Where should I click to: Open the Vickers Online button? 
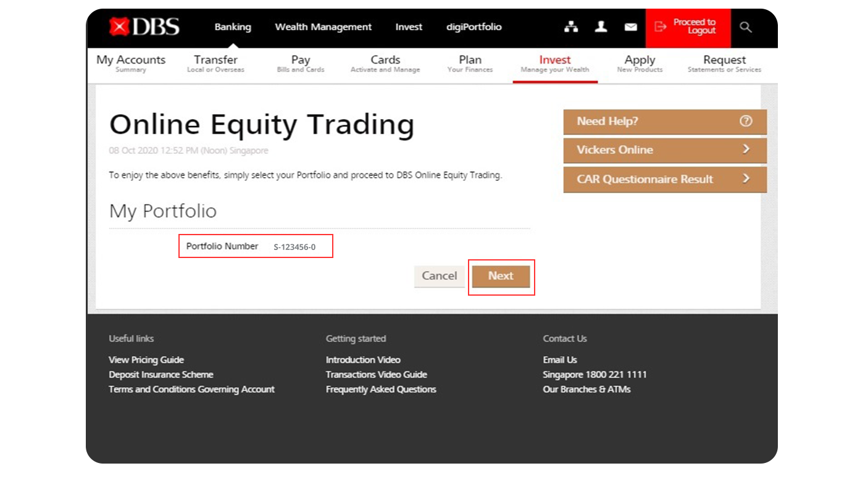665,150
